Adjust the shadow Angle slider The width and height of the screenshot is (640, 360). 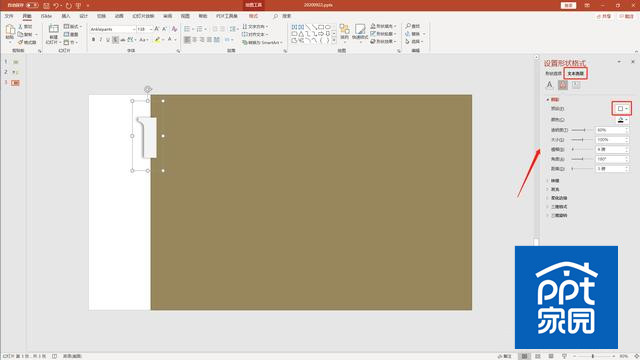tap(582, 159)
